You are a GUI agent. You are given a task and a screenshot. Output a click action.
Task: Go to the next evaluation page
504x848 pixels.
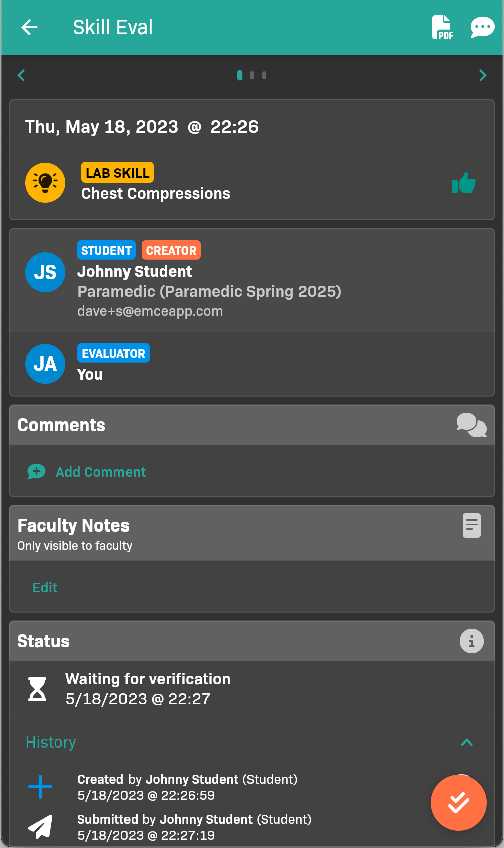coord(483,75)
